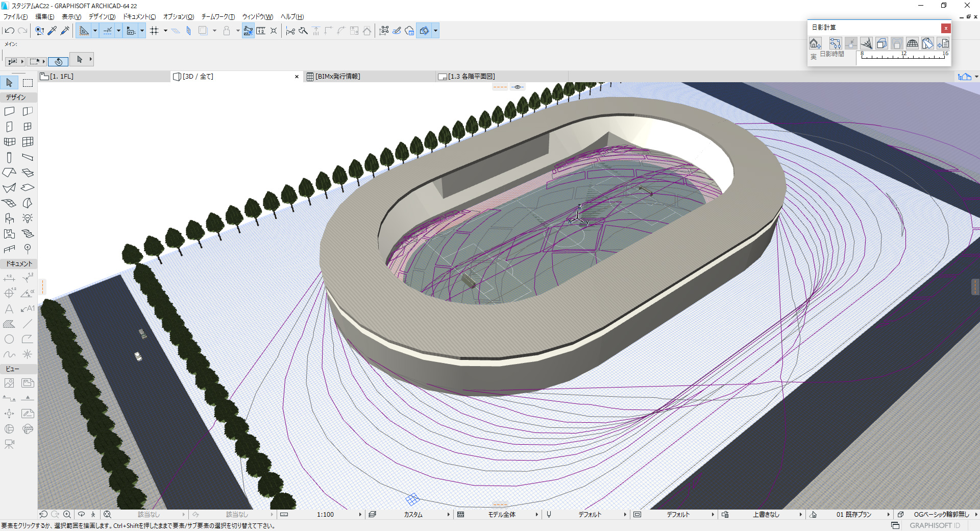Click the split scissors icon
The image size is (980, 531).
pyautogui.click(x=290, y=31)
